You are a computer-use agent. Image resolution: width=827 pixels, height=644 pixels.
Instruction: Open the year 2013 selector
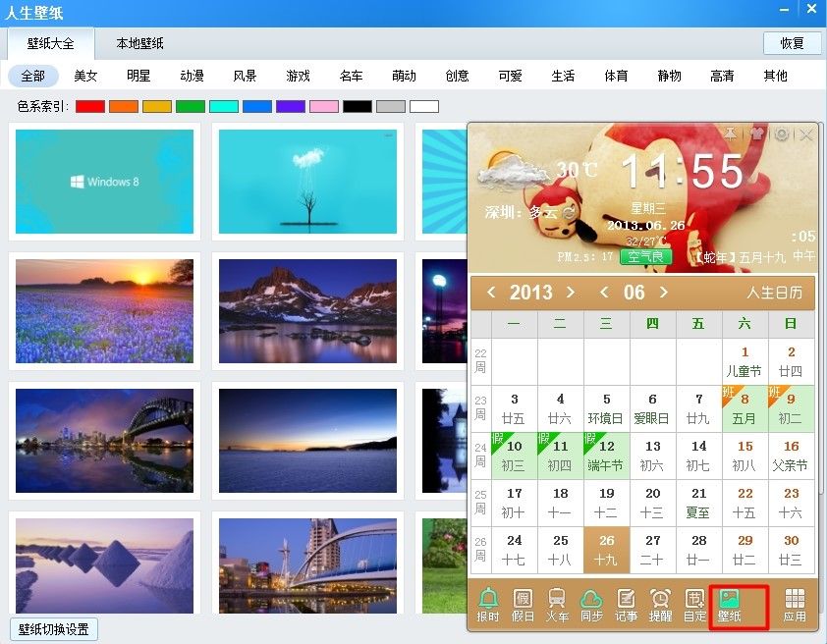[x=530, y=293]
